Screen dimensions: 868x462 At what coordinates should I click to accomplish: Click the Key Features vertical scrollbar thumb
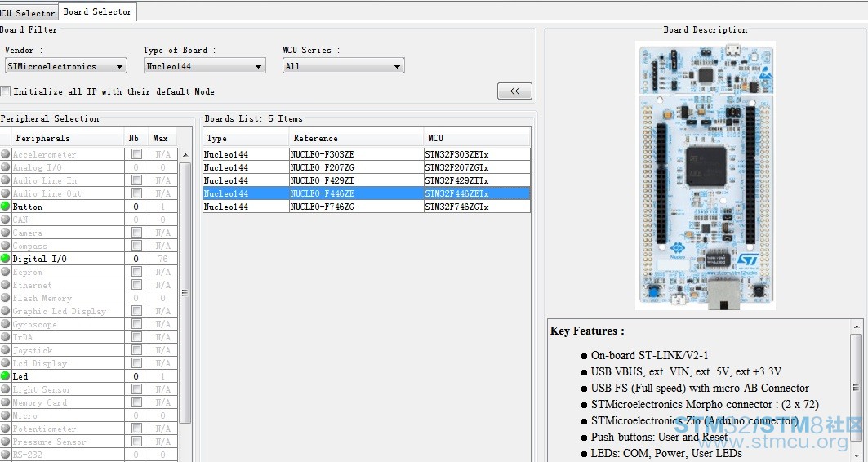click(x=857, y=388)
